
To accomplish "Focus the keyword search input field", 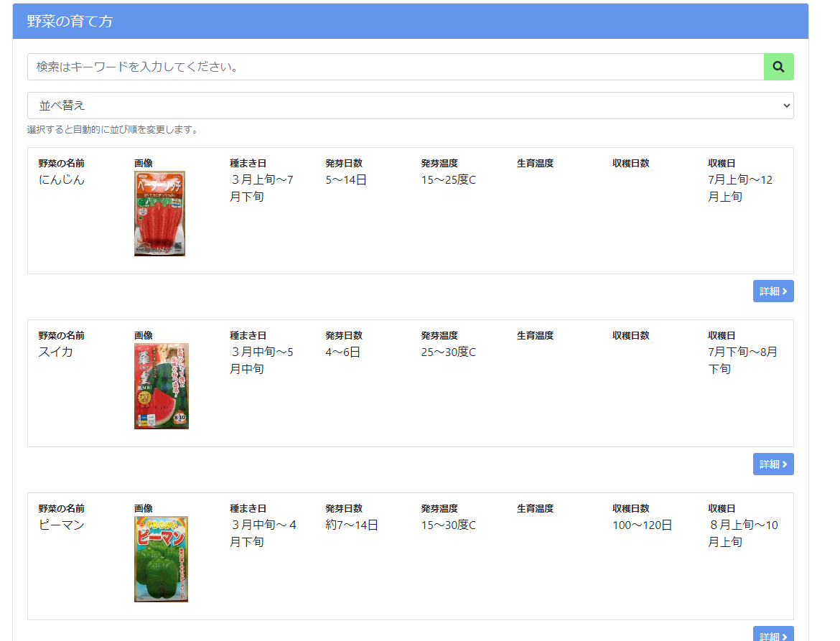I will (396, 67).
